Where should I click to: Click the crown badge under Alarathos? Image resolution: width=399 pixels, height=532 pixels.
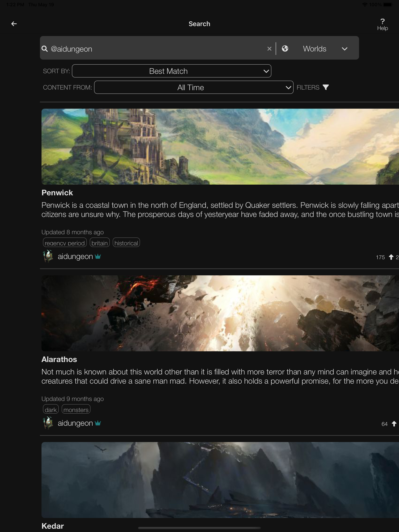pos(98,423)
